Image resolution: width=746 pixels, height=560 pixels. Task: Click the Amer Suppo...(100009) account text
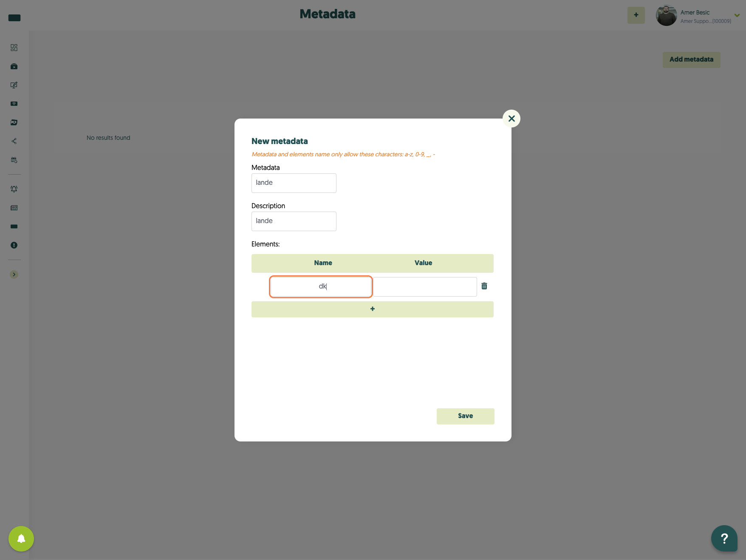click(x=706, y=21)
